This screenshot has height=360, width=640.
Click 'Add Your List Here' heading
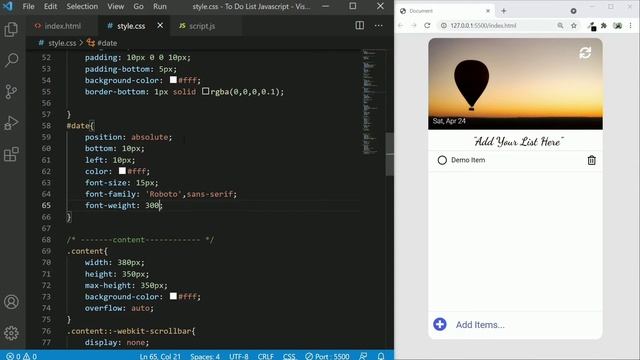coord(519,142)
